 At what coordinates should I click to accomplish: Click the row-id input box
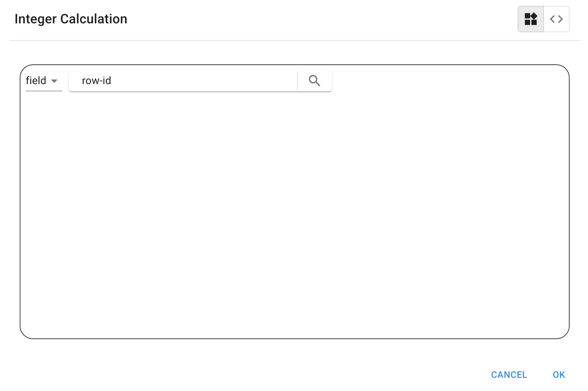pos(183,81)
